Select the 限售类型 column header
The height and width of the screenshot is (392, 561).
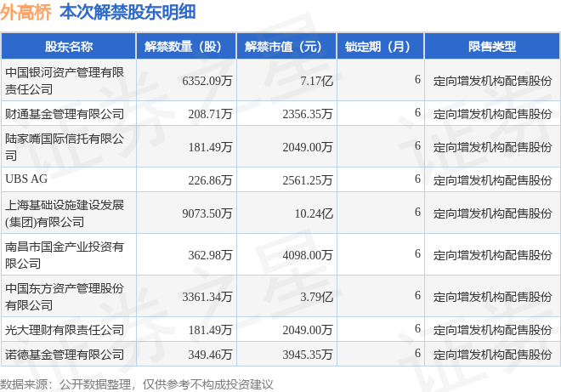tap(492, 47)
